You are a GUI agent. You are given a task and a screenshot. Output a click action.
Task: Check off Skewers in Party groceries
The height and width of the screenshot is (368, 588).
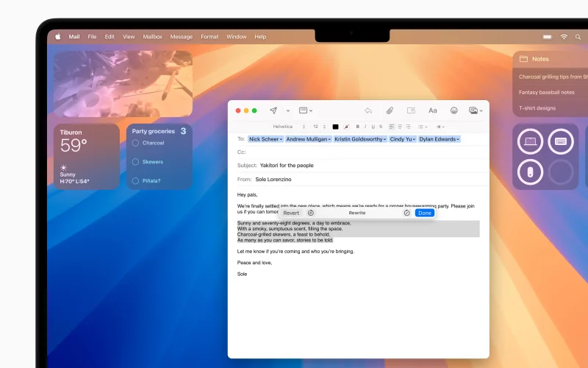(x=135, y=161)
